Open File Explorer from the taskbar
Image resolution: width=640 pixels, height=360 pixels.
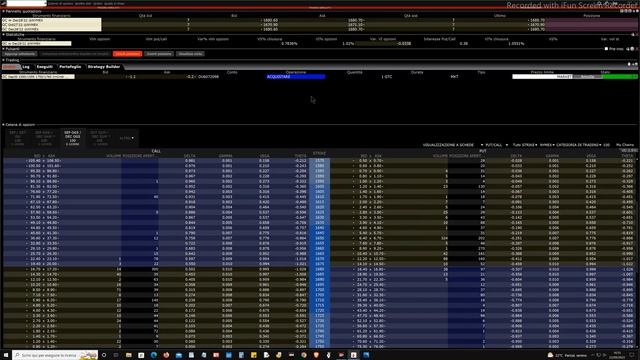click(x=129, y=355)
